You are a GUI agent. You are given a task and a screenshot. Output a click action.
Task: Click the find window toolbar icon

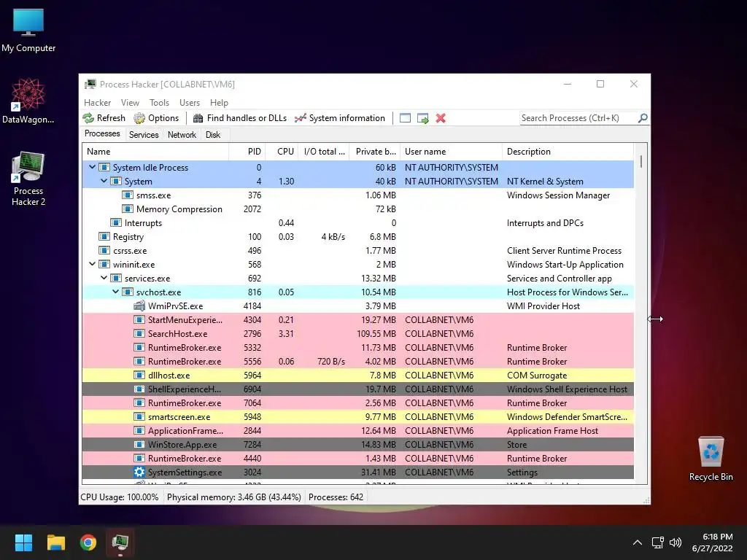tap(405, 118)
